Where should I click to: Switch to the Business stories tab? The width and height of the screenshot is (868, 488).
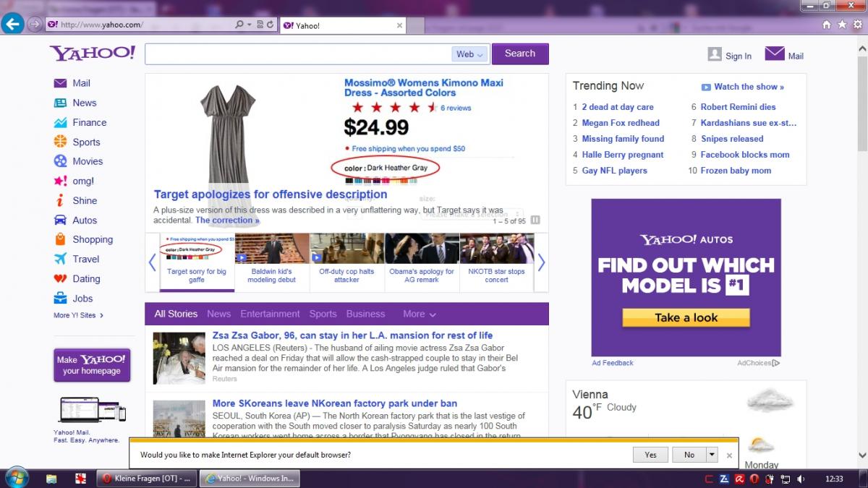point(365,314)
